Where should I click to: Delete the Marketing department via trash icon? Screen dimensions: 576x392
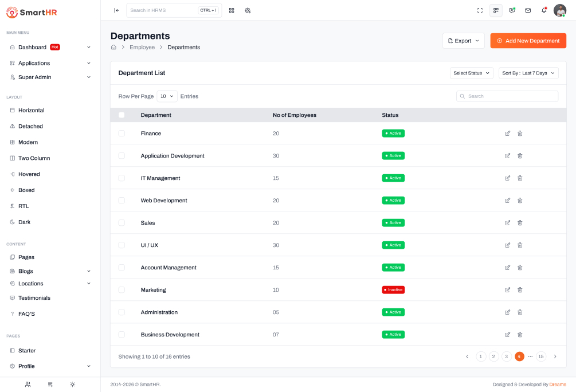[520, 290]
